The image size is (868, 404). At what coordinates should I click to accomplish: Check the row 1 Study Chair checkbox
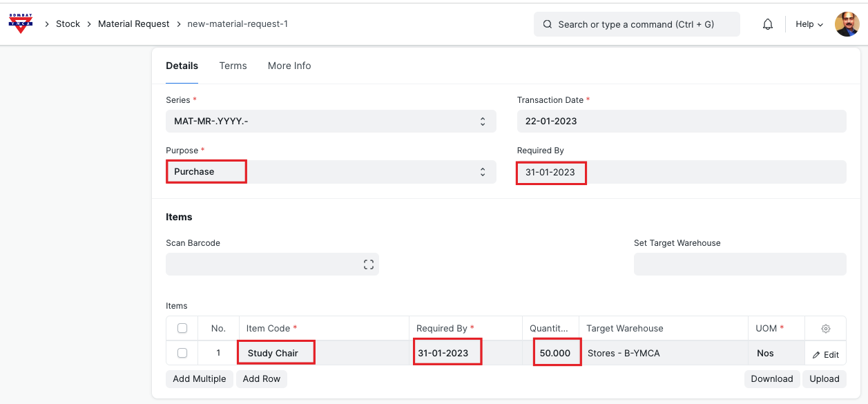point(182,353)
